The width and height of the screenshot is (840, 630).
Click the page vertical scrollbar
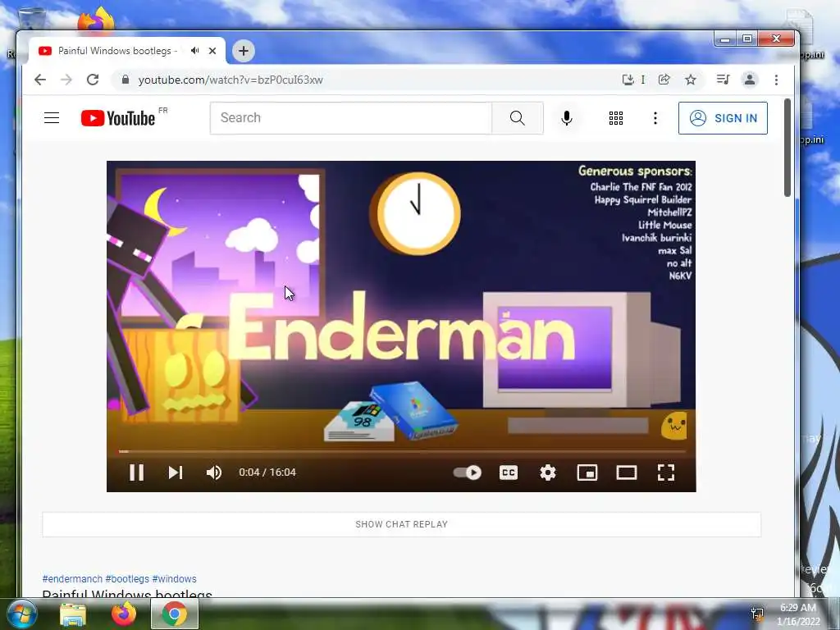pos(787,148)
